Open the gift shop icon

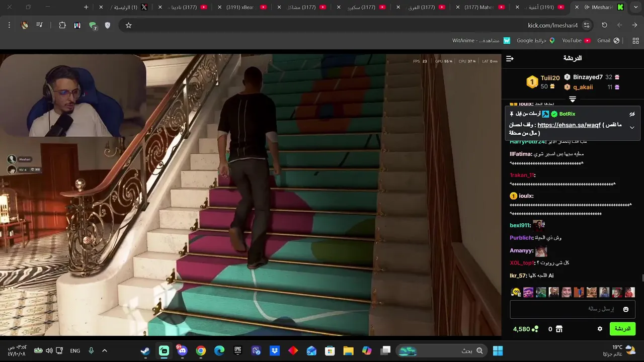(x=559, y=329)
